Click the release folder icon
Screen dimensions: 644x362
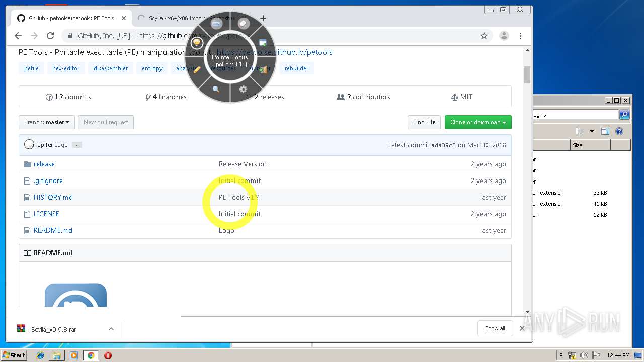click(x=28, y=164)
